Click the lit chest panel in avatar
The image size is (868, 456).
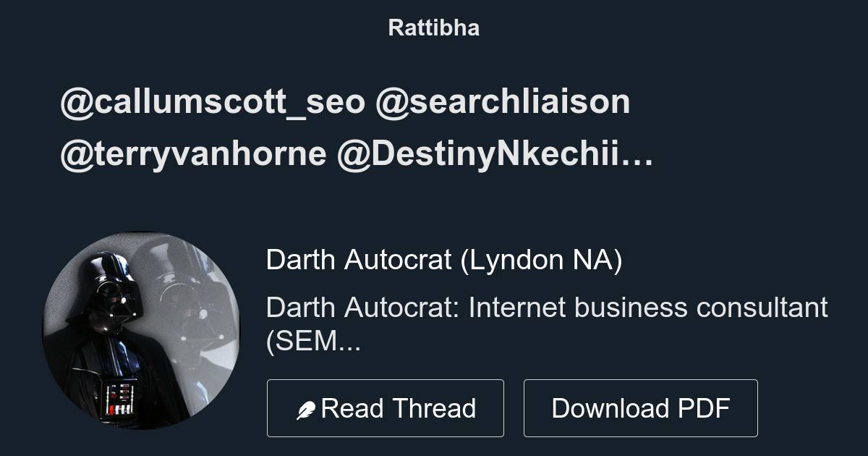point(119,399)
